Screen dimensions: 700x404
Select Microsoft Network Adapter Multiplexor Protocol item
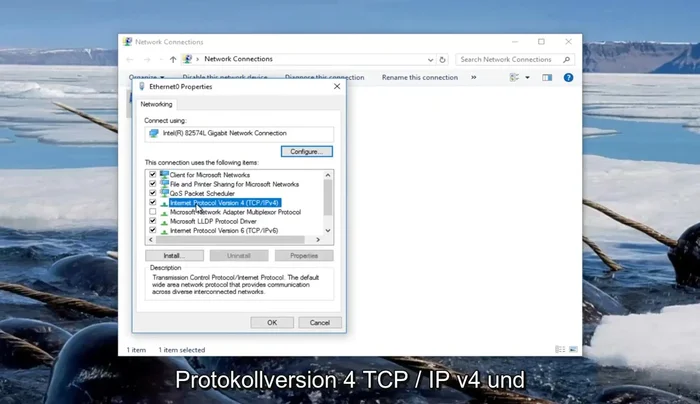tap(235, 212)
